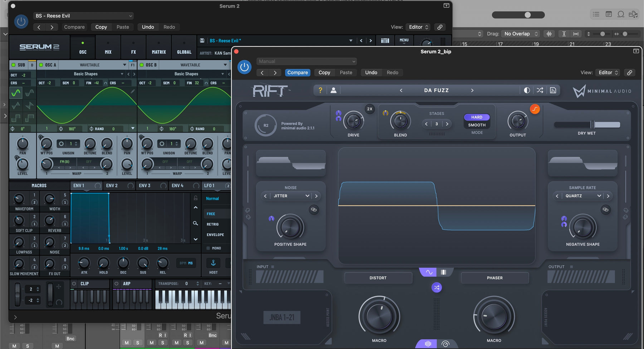The width and height of the screenshot is (644, 349).
Task: Click the link icon in the Noise panel
Action: [314, 209]
